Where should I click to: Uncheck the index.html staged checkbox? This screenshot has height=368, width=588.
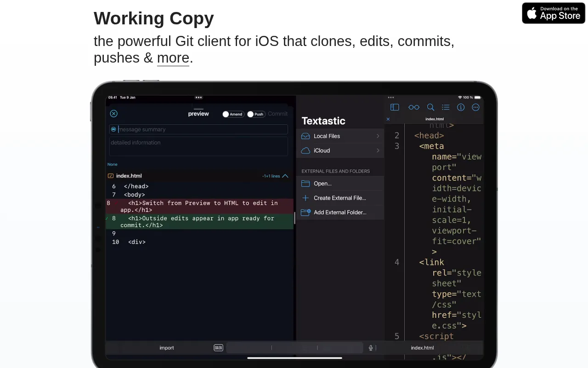(111, 176)
